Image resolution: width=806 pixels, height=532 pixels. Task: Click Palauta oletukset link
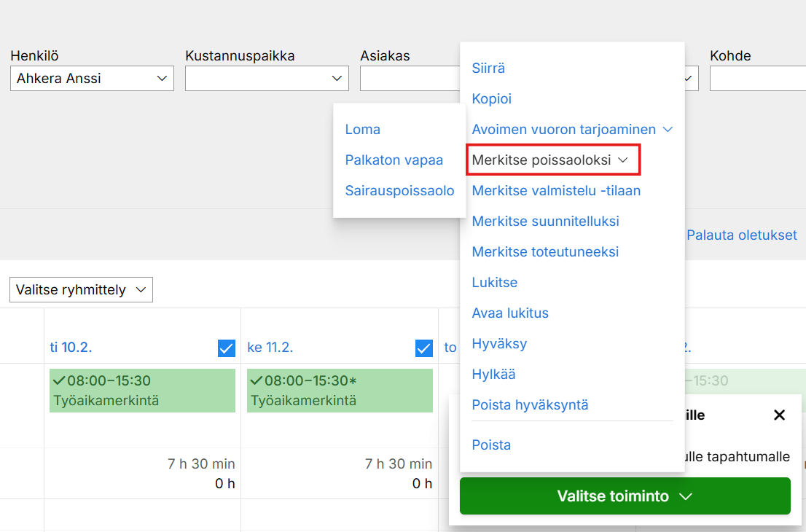[x=741, y=235]
